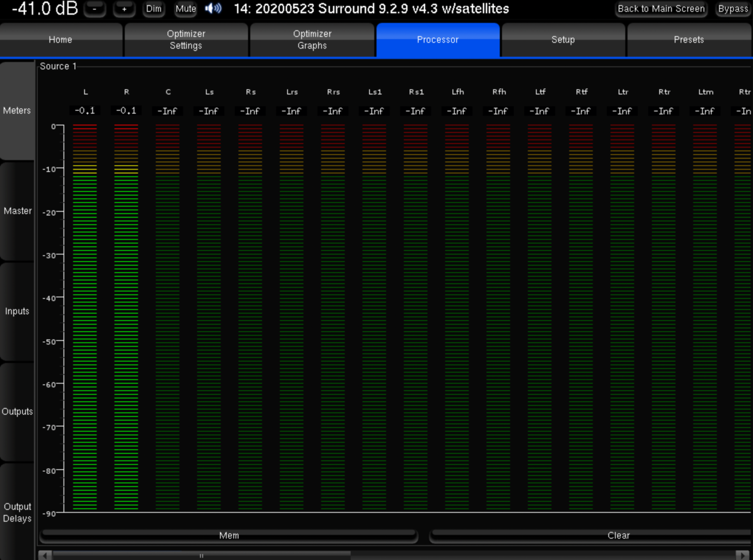Decrease volume with minus button

pos(94,9)
